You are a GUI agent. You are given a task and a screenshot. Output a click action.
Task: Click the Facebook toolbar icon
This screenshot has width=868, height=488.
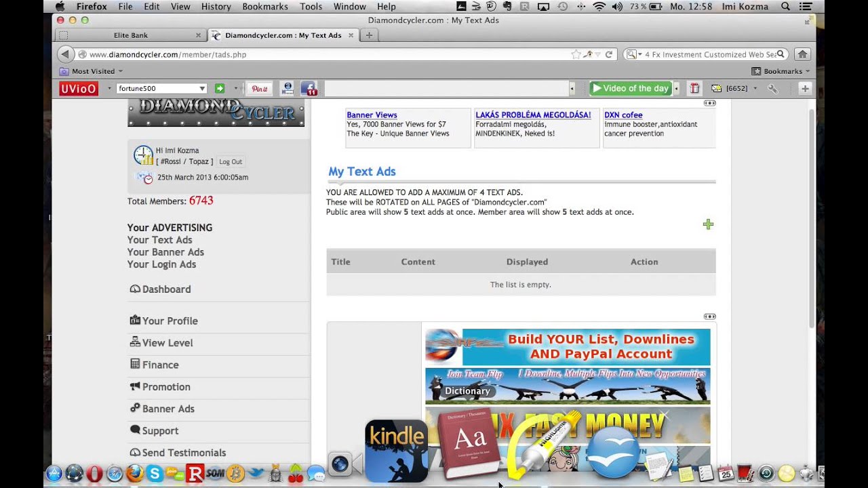click(309, 88)
